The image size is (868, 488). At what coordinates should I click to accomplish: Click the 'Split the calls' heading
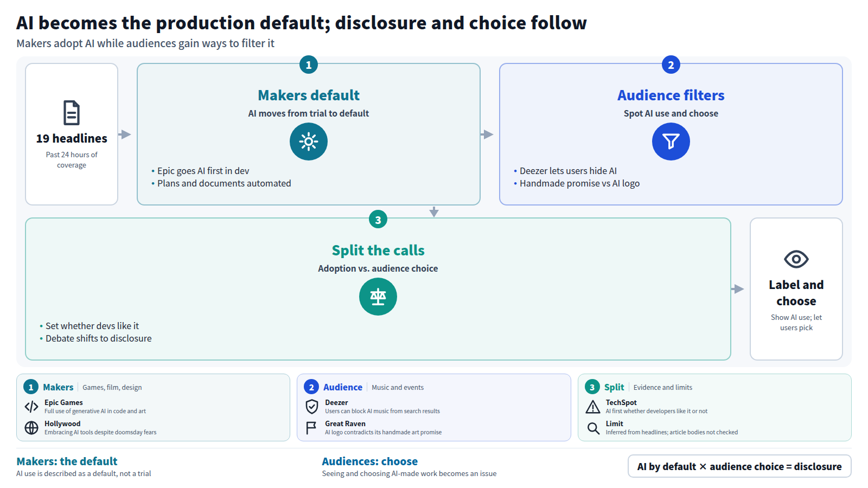(x=378, y=251)
